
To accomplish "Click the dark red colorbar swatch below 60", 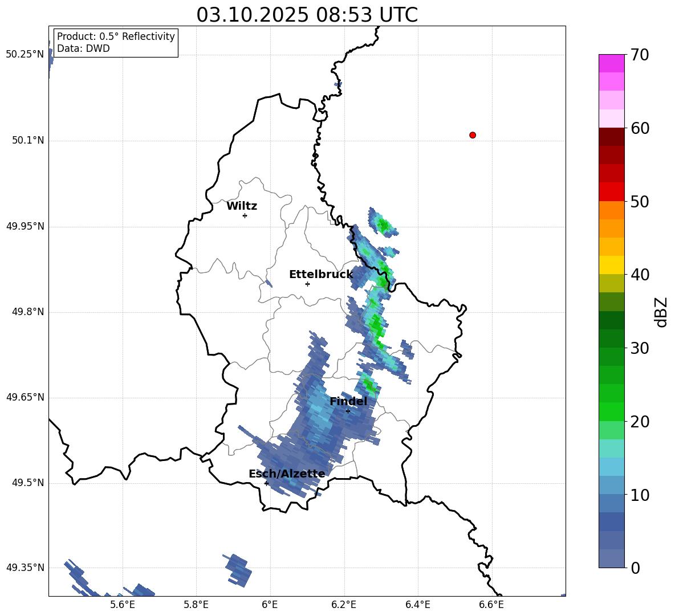I will pos(612,137).
